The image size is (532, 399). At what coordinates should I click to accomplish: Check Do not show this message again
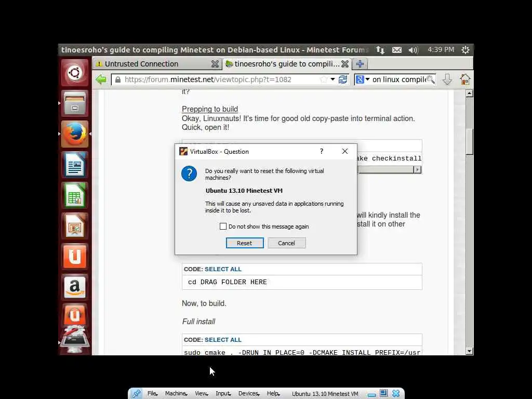[x=223, y=227]
